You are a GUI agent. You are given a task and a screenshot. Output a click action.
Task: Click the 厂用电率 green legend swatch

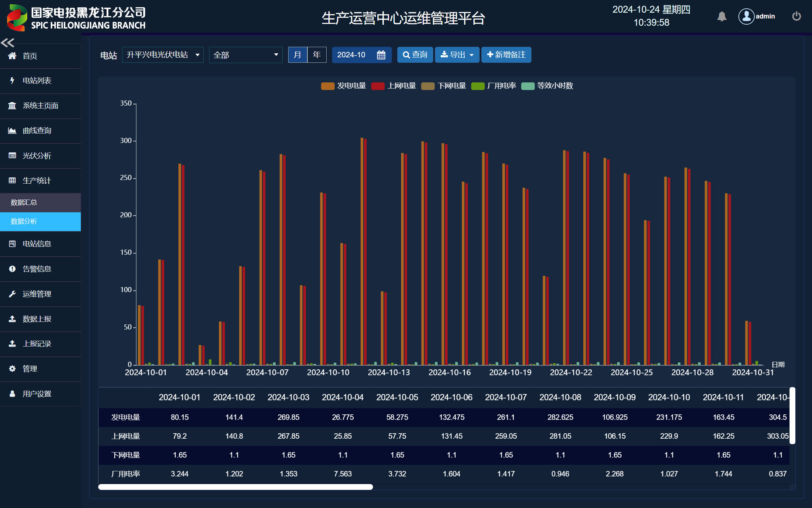tap(478, 86)
